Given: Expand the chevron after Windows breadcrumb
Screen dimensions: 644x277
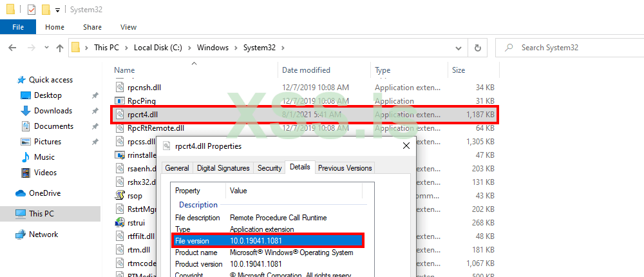Looking at the screenshot, I should tap(236, 48).
